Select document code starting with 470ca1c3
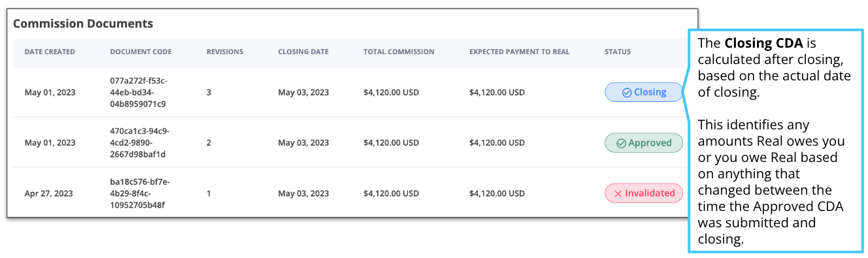This screenshot has height=258, width=868. (138, 142)
